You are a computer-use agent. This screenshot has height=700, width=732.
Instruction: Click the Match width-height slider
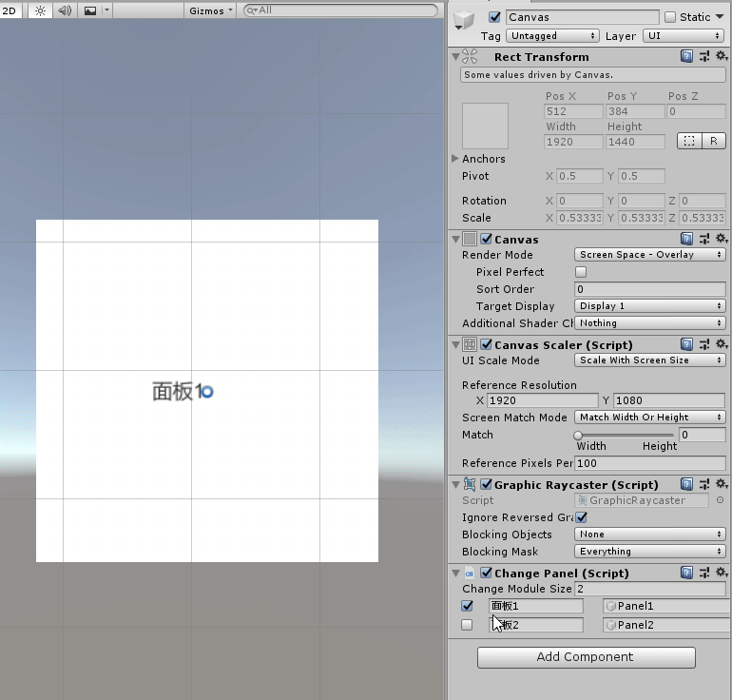pos(625,435)
